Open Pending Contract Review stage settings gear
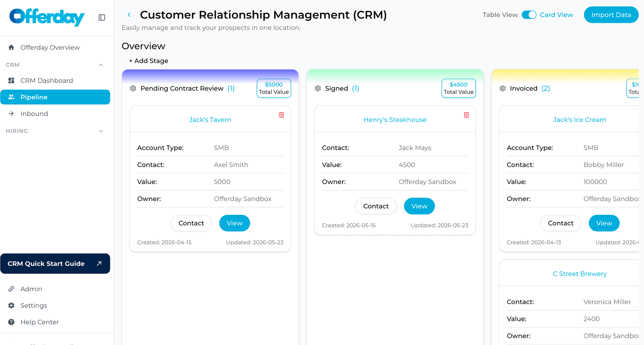 point(133,88)
